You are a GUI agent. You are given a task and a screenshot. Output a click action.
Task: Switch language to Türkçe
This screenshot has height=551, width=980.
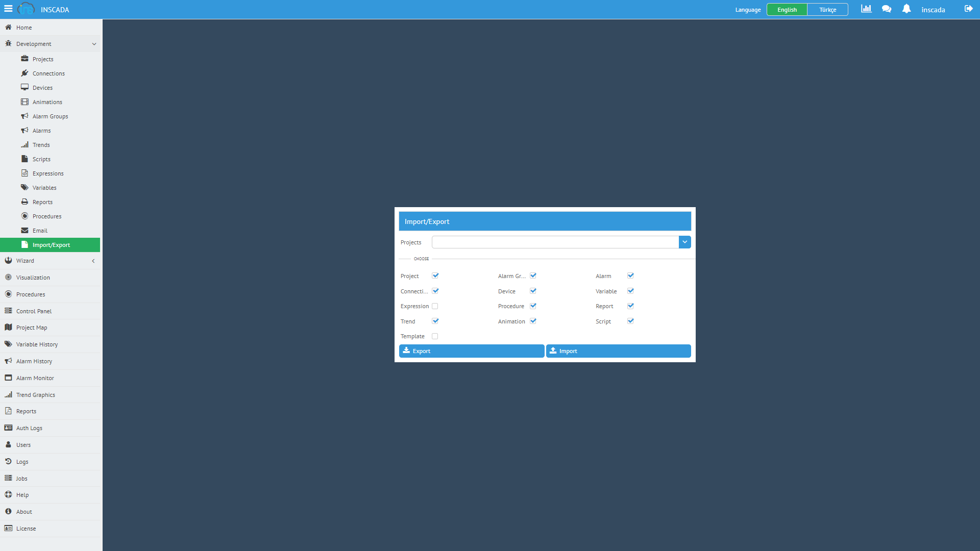[x=828, y=10]
